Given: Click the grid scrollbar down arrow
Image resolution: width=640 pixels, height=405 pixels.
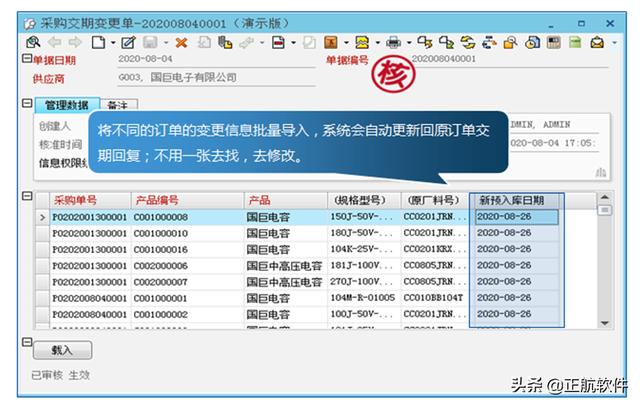Looking at the screenshot, I should tap(605, 323).
